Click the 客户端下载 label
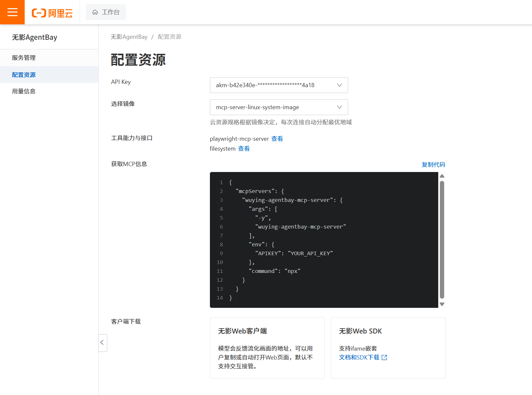This screenshot has width=532, height=395. [x=126, y=322]
